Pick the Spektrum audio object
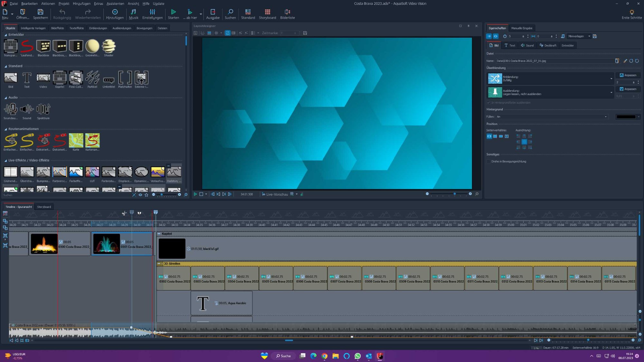This screenshot has width=644, height=362. [43, 109]
